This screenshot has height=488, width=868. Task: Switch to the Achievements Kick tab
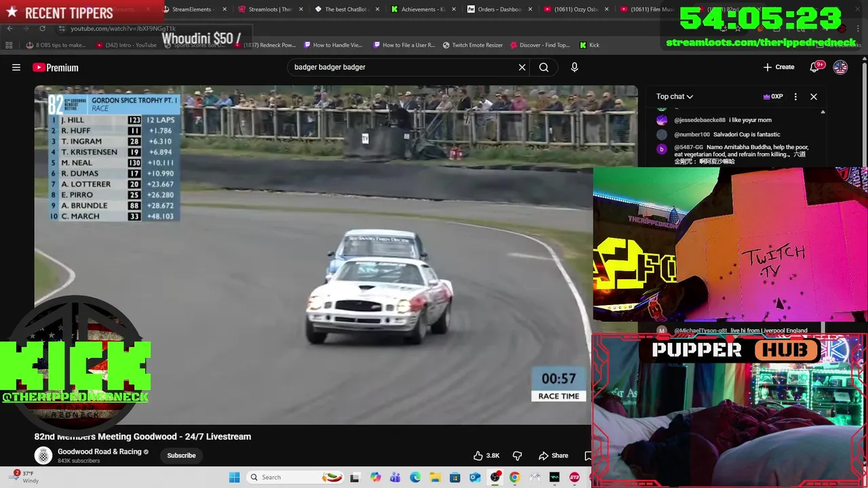coord(422,9)
